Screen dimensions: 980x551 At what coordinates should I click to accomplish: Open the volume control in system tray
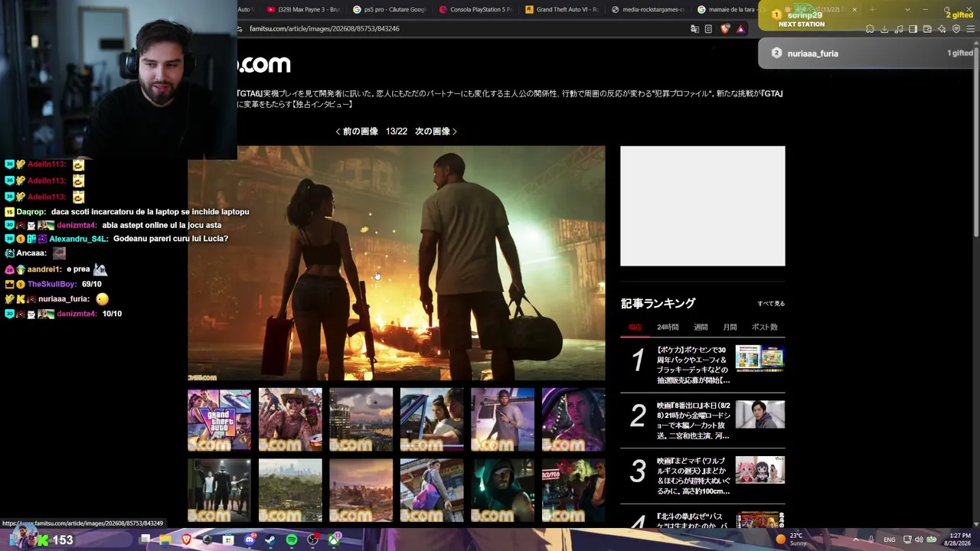click(919, 540)
